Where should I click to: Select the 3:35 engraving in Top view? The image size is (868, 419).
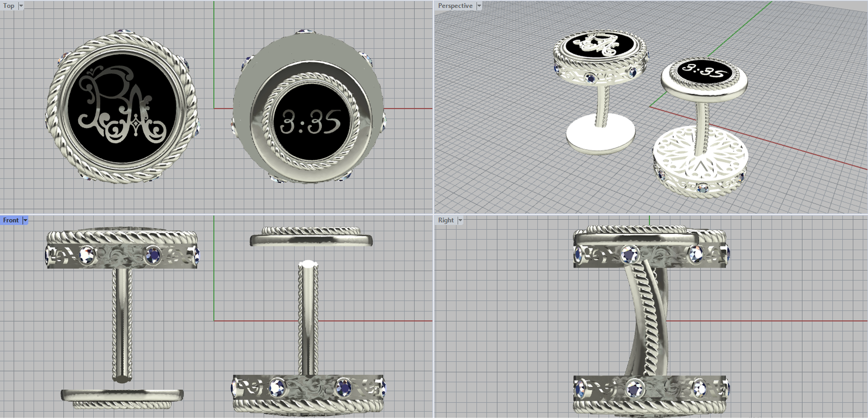pos(310,123)
